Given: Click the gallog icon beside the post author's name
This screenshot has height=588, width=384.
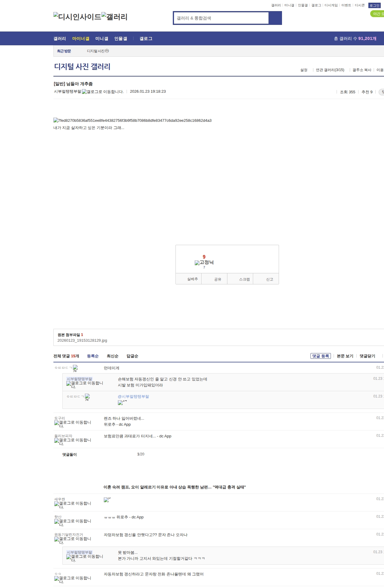Looking at the screenshot, I should [84, 92].
